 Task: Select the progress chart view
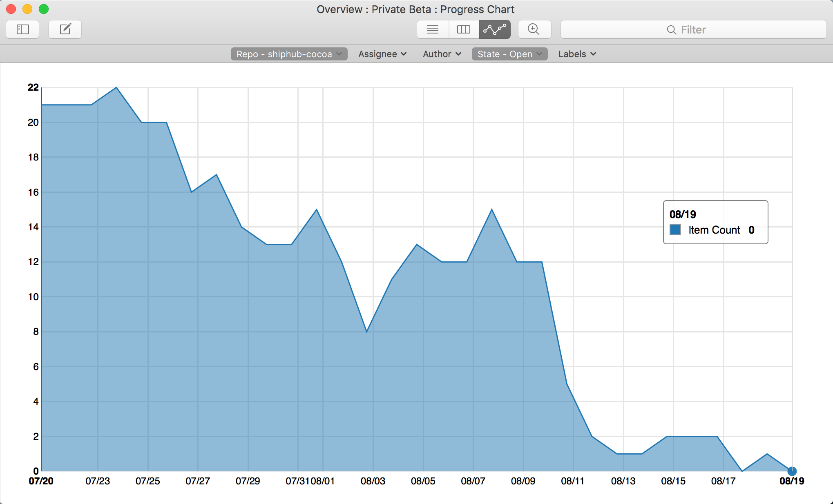click(495, 29)
